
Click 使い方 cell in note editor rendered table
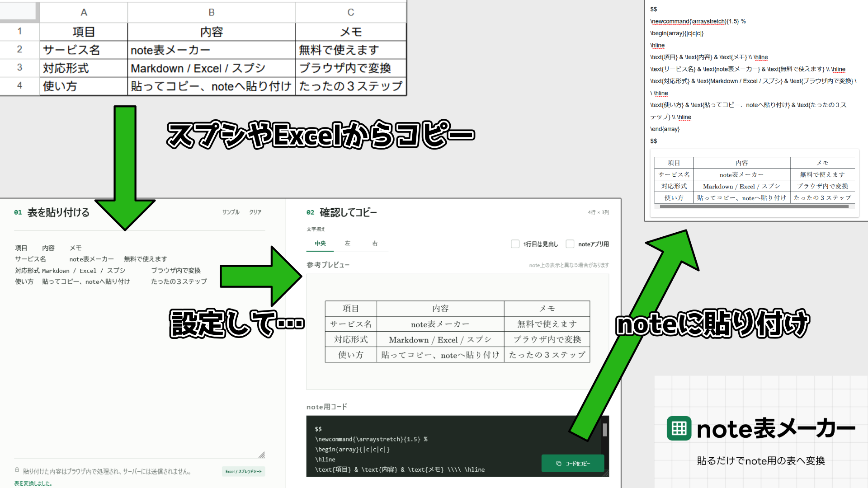click(x=674, y=197)
